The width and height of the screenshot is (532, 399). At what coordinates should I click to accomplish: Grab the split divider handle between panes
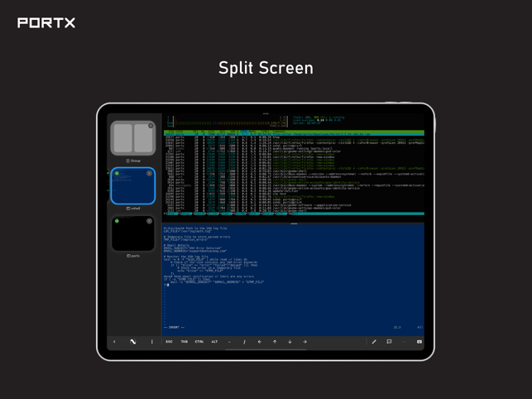point(294,224)
